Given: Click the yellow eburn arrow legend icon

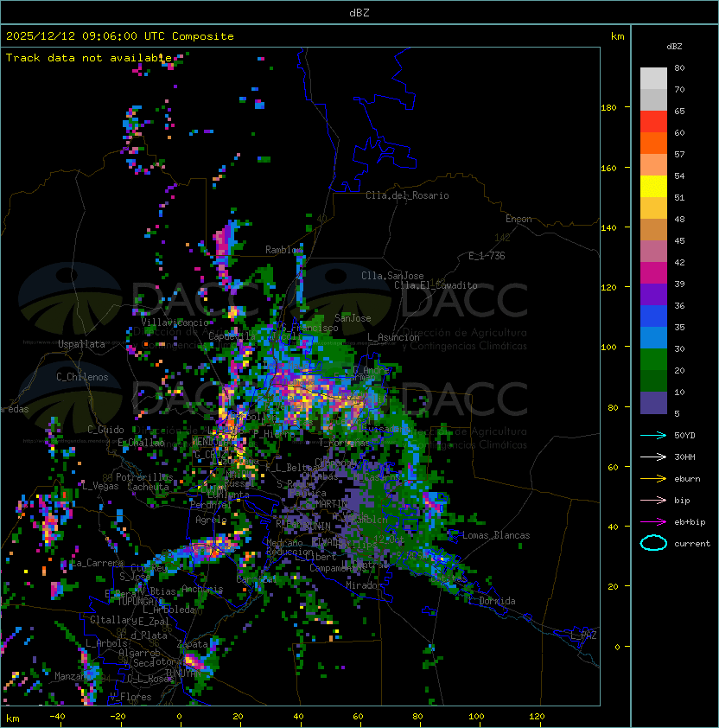Looking at the screenshot, I should pos(653,479).
